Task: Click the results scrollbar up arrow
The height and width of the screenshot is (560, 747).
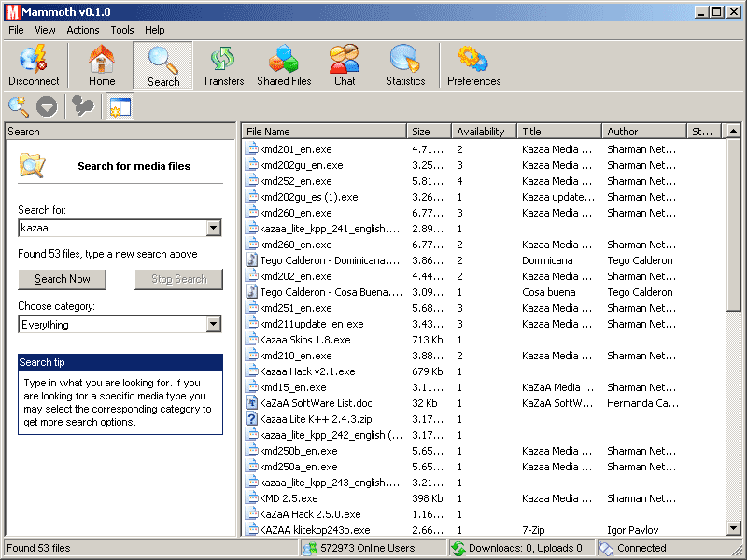Action: 734,131
